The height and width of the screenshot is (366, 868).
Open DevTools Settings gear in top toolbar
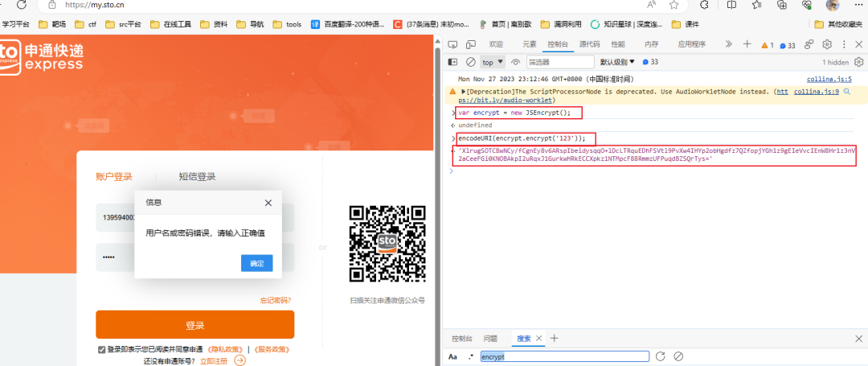coord(827,44)
